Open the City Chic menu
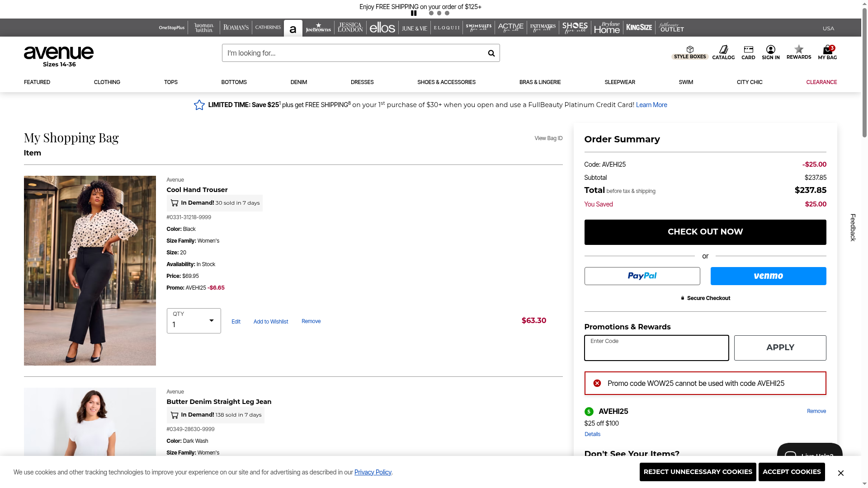This screenshot has height=488, width=868. (750, 82)
